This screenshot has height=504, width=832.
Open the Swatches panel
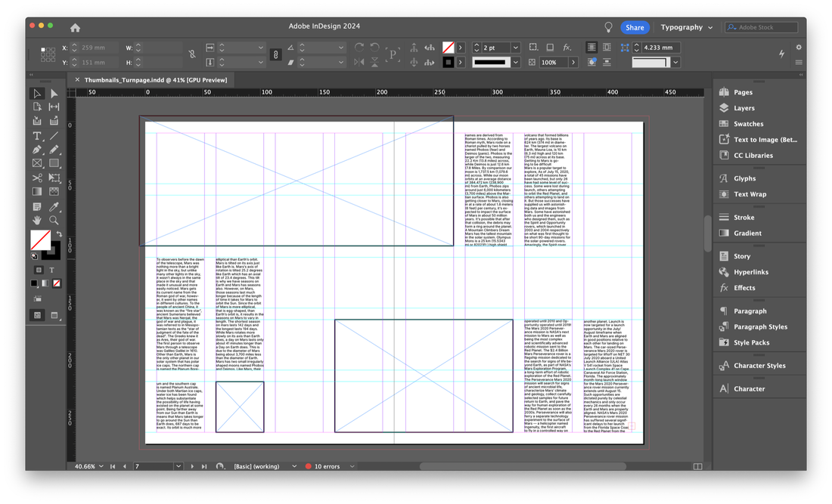pos(748,124)
